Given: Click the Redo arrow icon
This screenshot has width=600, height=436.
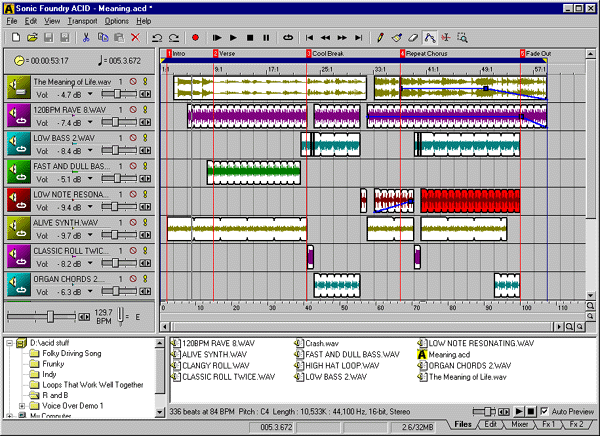Looking at the screenshot, I should (x=174, y=38).
